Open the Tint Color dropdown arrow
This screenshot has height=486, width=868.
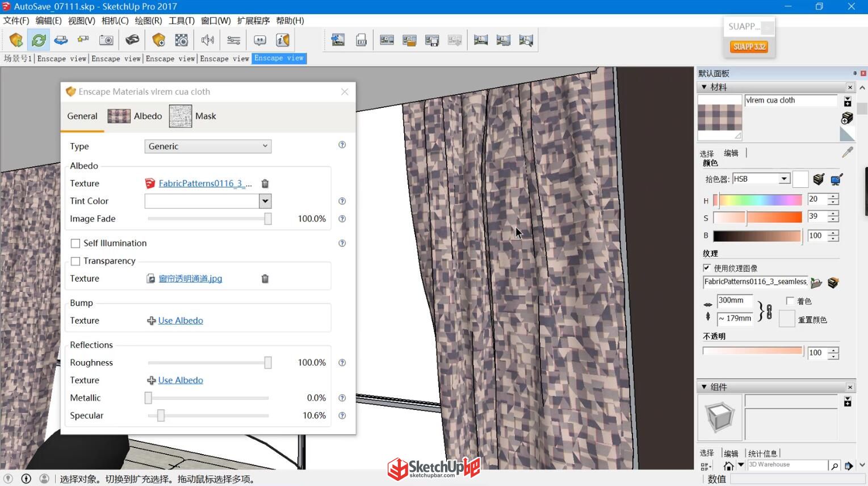point(265,201)
